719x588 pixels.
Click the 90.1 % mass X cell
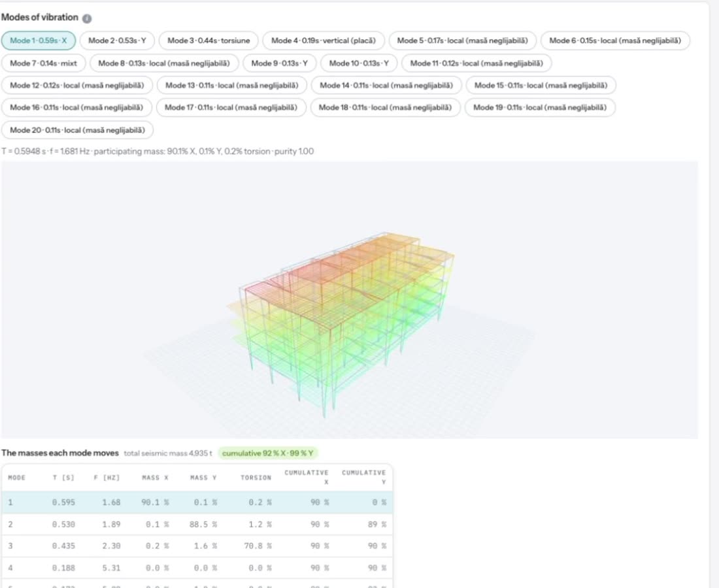point(155,502)
